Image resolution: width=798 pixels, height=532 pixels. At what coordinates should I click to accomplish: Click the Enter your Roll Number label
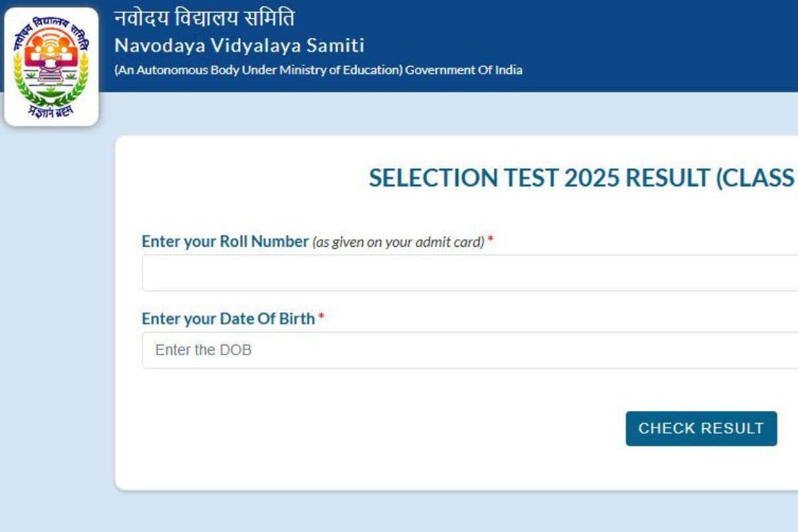(x=224, y=241)
